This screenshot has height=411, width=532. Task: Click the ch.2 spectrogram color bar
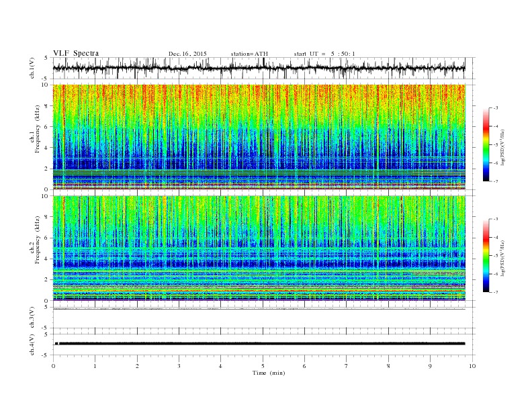click(486, 255)
